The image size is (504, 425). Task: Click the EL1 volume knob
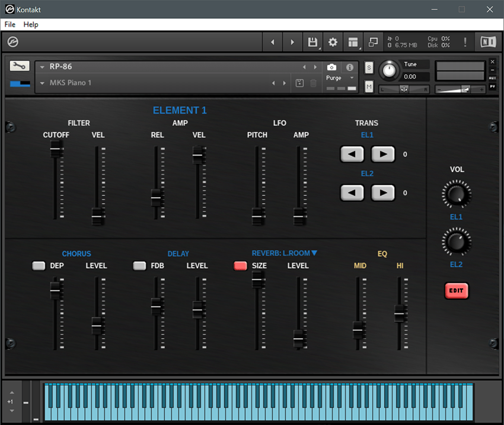456,194
